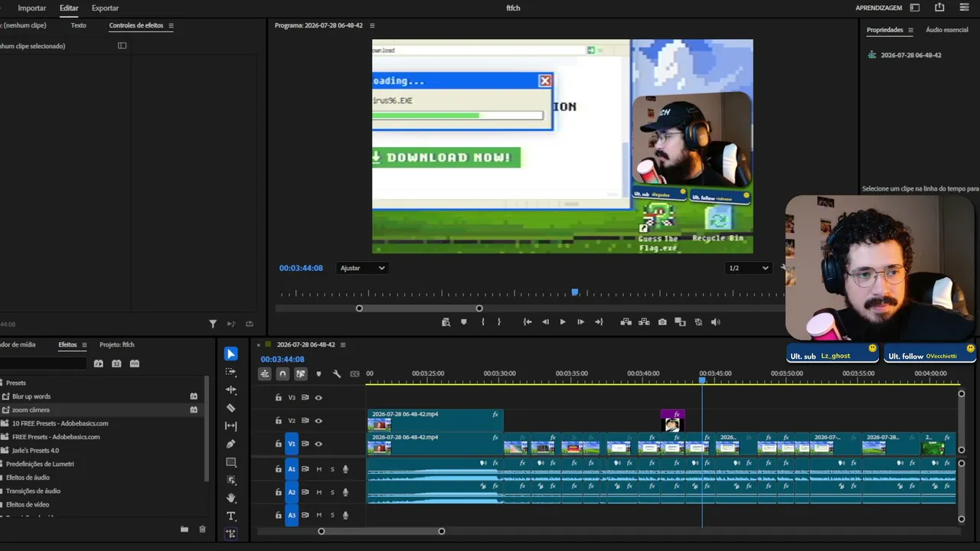Click the new bin folder icon in Effects

(x=184, y=529)
